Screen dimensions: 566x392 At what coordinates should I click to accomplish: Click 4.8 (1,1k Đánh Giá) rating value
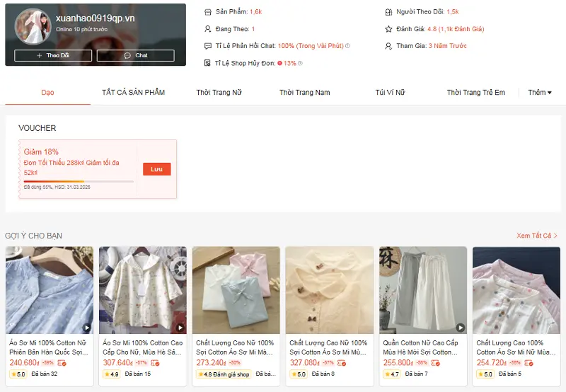point(456,29)
